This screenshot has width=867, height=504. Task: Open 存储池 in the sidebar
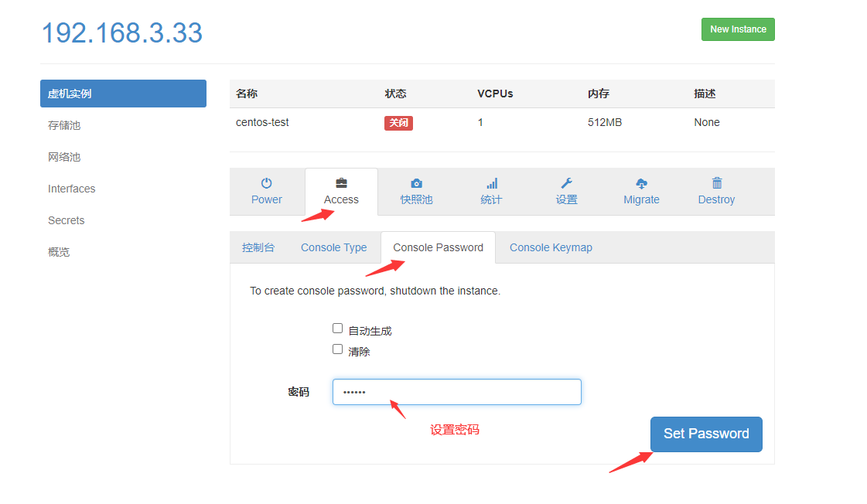click(64, 125)
